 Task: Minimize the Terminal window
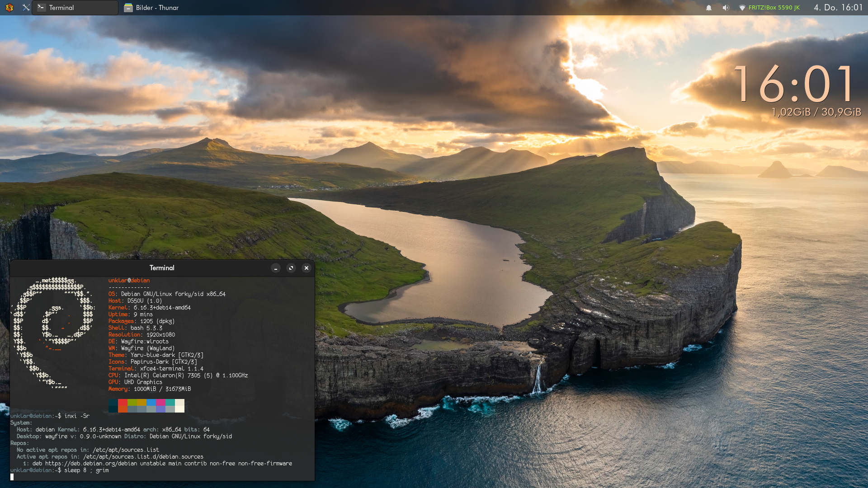point(276,268)
